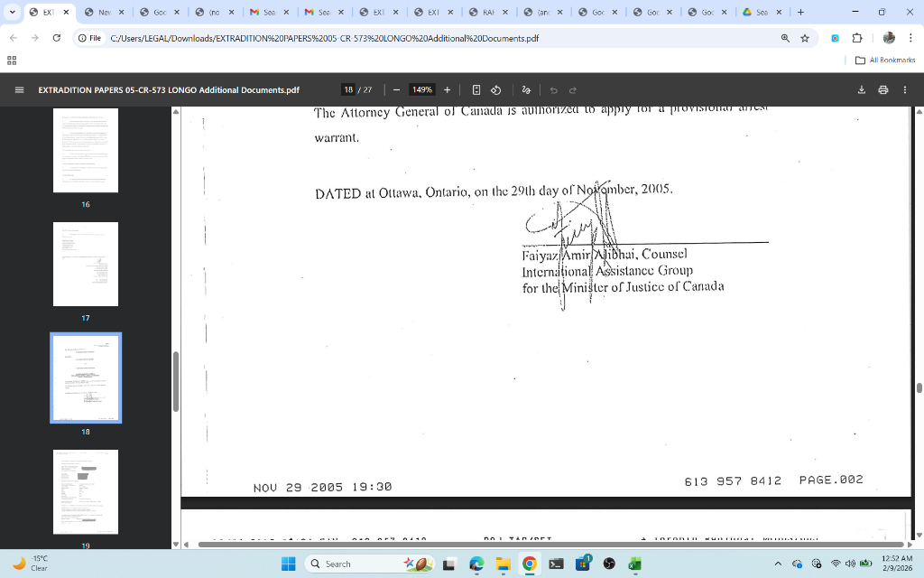Reload the PDF page
Viewport: 924px width, 578px height.
tap(56, 38)
